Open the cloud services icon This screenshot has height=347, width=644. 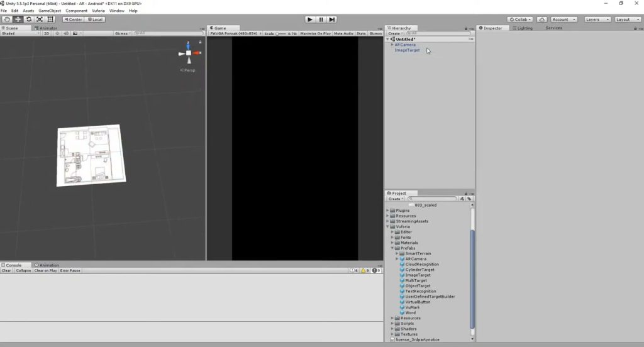541,19
